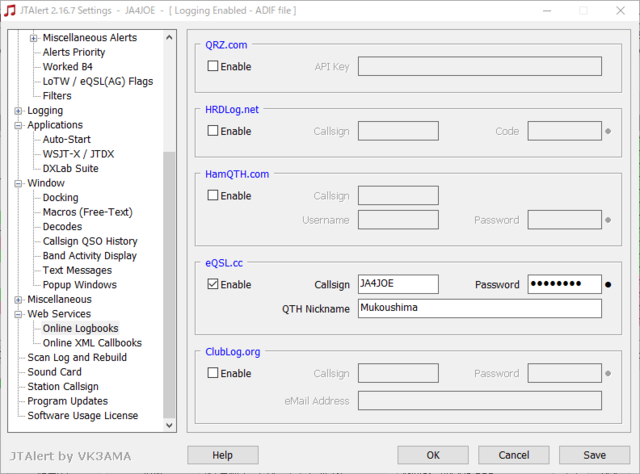Select Auto-Start under Applications

coord(67,139)
